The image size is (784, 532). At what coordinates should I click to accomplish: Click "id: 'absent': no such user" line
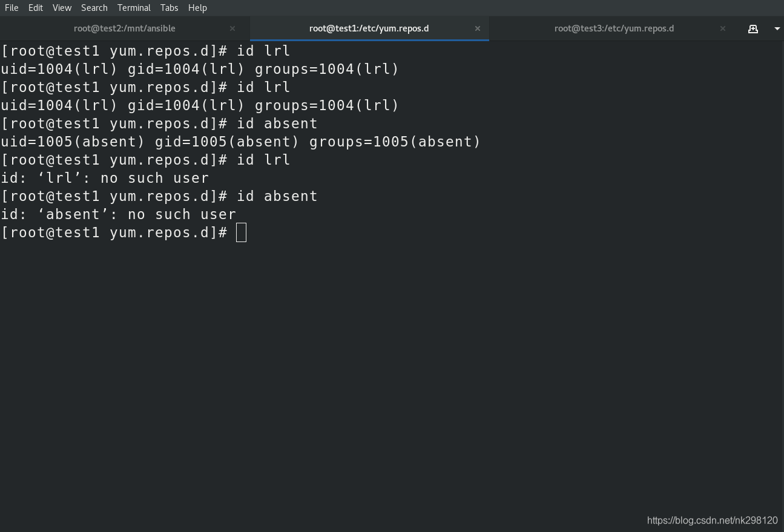point(118,214)
